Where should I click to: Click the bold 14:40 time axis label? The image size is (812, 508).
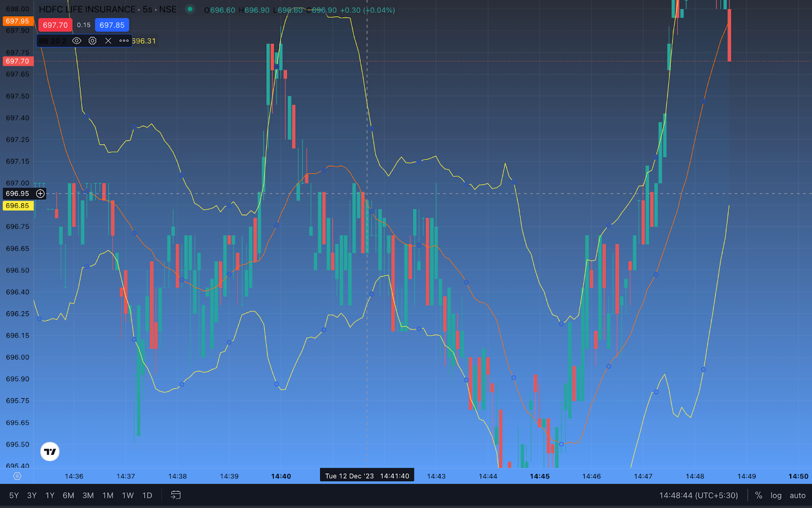coord(281,476)
